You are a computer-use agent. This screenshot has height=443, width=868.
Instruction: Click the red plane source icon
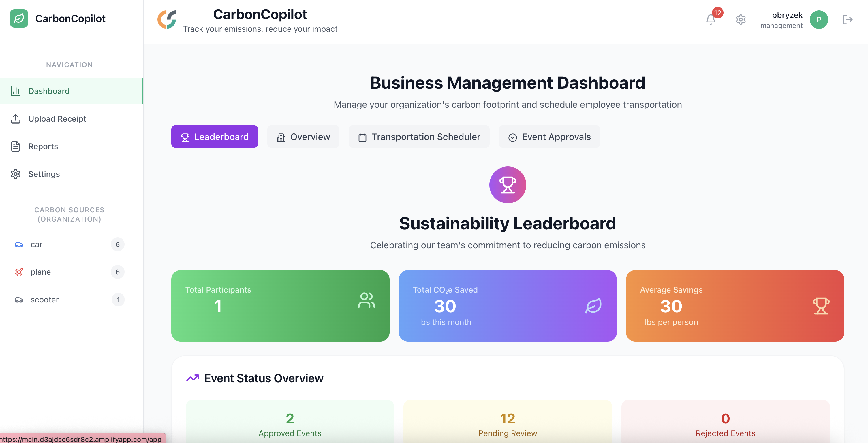click(19, 272)
